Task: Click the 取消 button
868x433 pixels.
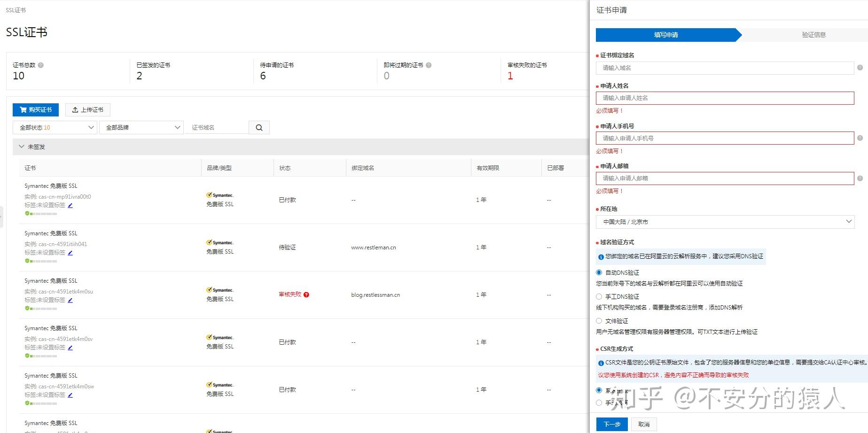Action: 643,424
